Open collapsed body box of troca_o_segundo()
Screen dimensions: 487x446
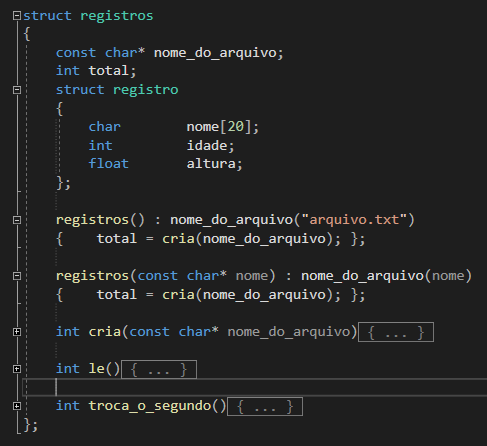[x=265, y=406]
